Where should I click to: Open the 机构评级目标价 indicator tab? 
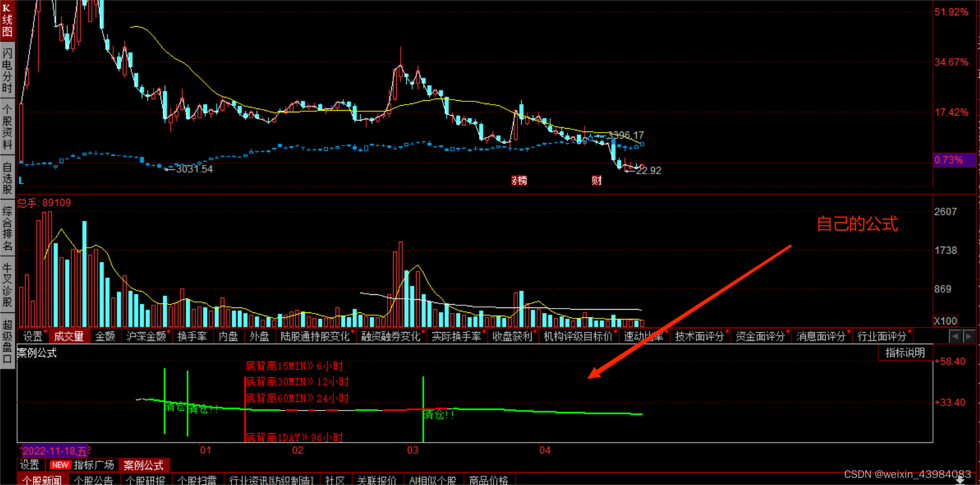pyautogui.click(x=578, y=336)
